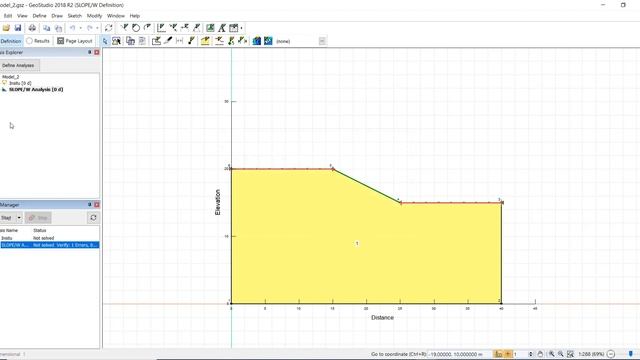The image size is (640, 360).
Task: Click the blue Solve Manager icon
Action: point(256,41)
